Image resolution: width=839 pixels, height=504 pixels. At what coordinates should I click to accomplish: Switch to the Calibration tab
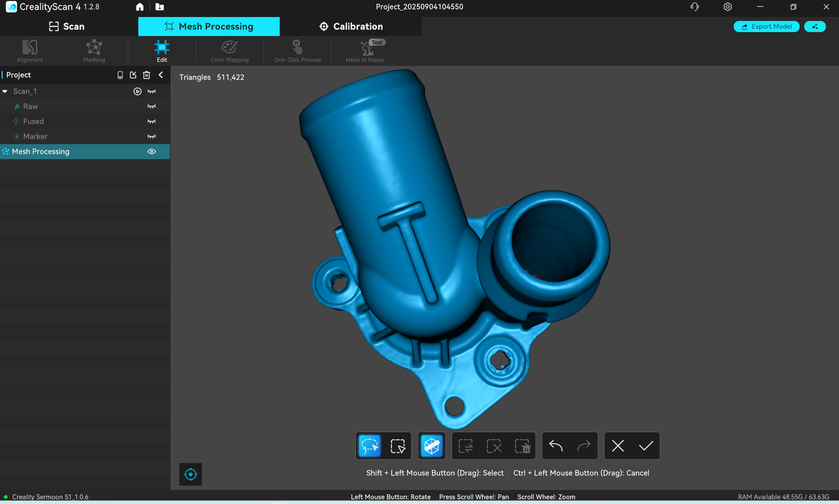pos(351,26)
